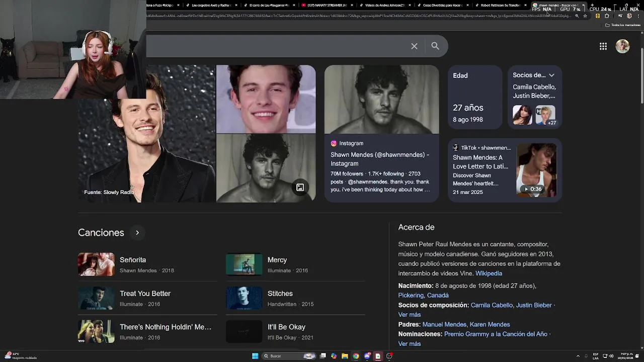Open the Manuel Mendes parent link

click(x=444, y=324)
